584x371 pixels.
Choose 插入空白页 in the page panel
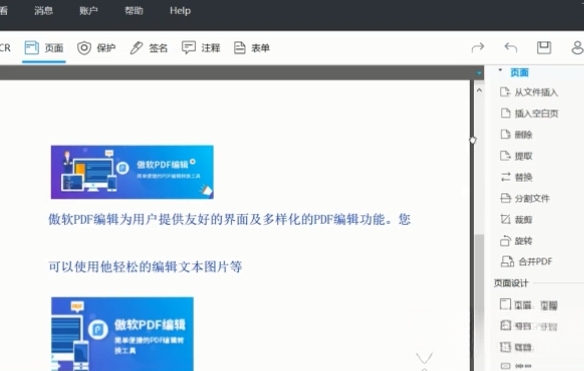point(529,113)
